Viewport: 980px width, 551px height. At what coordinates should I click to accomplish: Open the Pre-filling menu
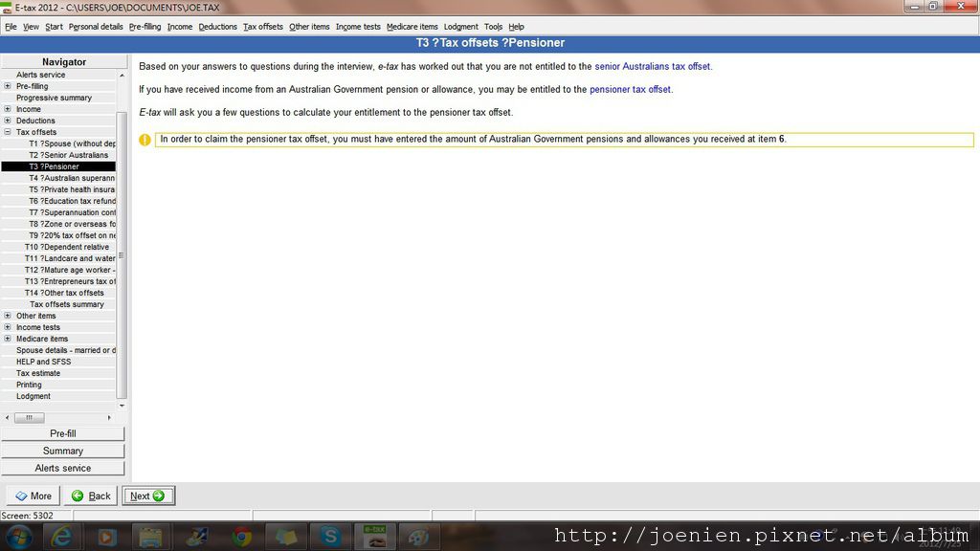pos(145,27)
